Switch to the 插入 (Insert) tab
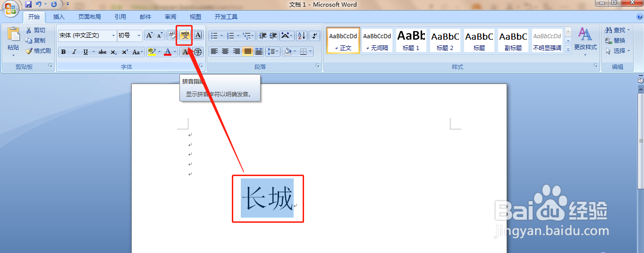Image resolution: width=644 pixels, height=253 pixels. [x=59, y=17]
